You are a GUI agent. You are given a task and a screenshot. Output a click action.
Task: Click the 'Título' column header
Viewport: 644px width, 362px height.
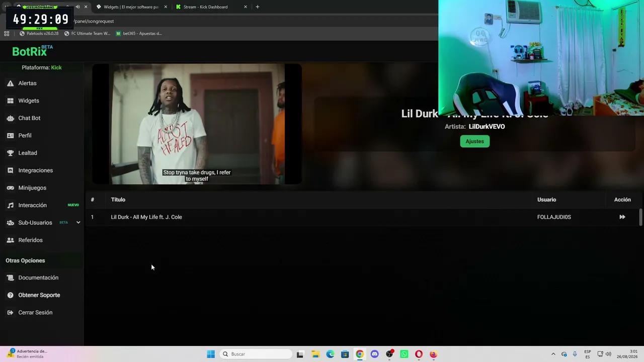pyautogui.click(x=118, y=200)
